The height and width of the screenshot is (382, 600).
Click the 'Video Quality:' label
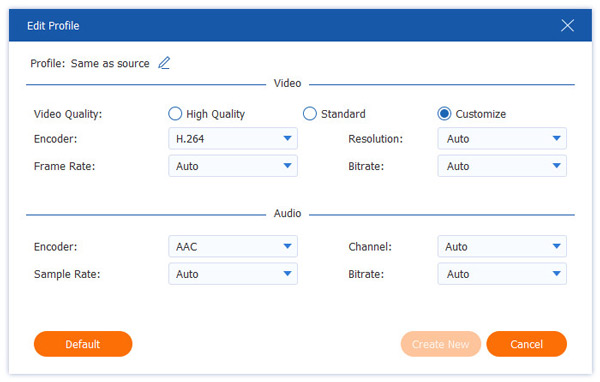(x=68, y=114)
